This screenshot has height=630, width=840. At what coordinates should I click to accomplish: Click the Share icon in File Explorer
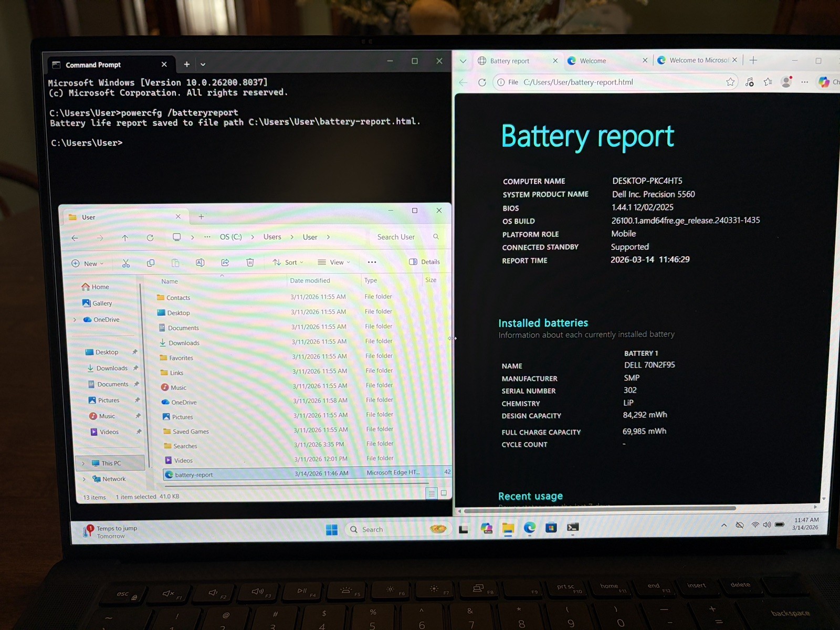(x=225, y=262)
